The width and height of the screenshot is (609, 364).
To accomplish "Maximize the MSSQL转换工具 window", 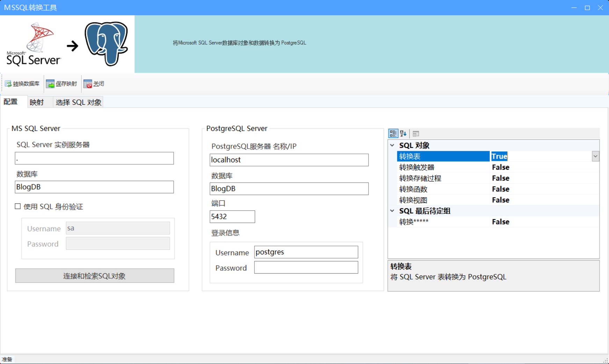I will [x=587, y=8].
